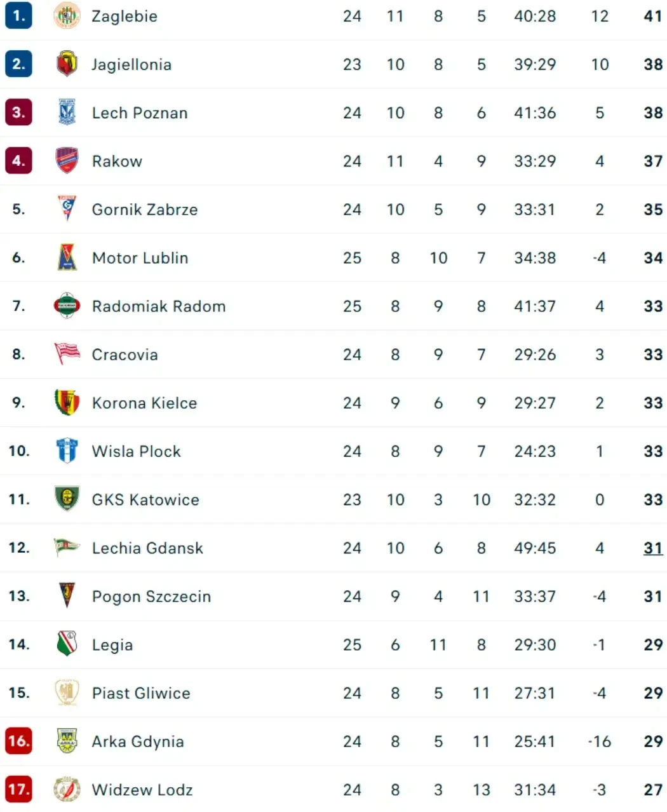Click the Legia shield logo
This screenshot has width=667, height=812.
click(67, 644)
